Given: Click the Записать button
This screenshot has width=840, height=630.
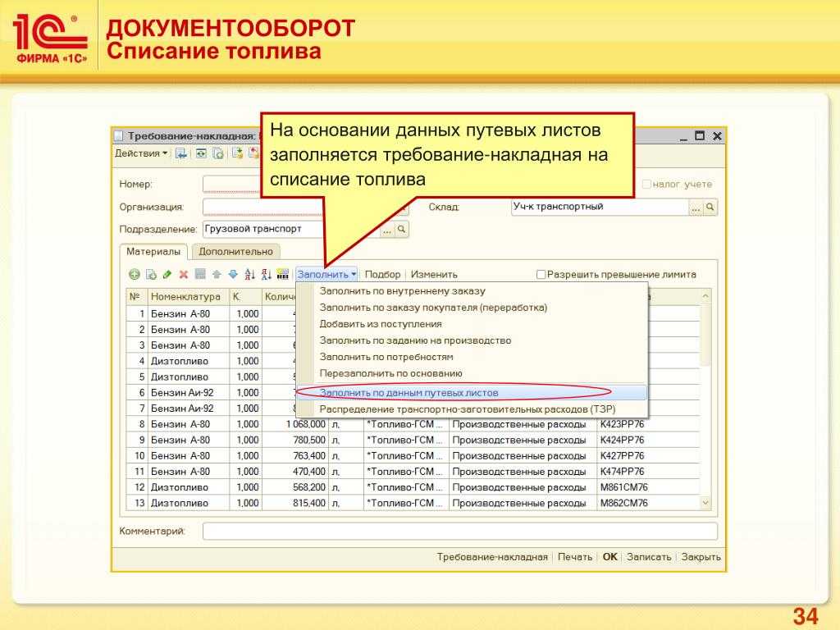Looking at the screenshot, I should [649, 557].
